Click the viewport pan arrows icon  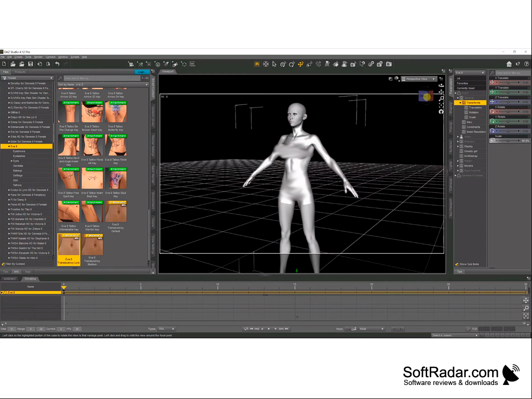click(x=441, y=92)
